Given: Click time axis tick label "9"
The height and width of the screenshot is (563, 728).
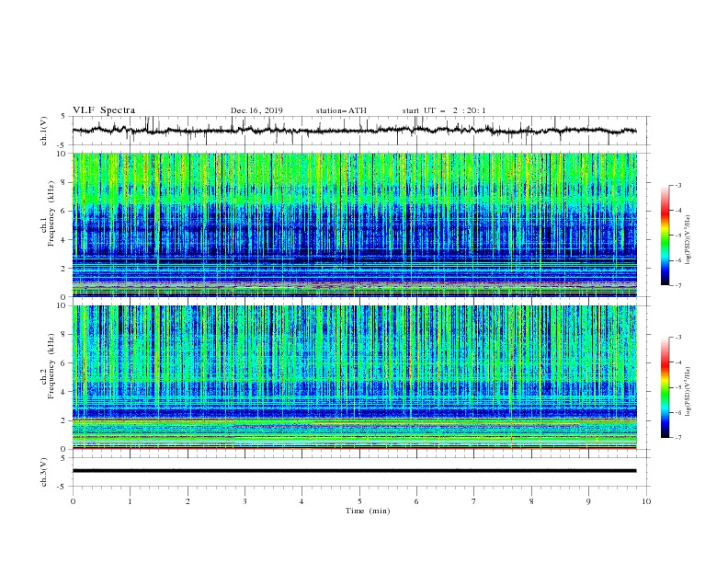Looking at the screenshot, I should tap(588, 501).
